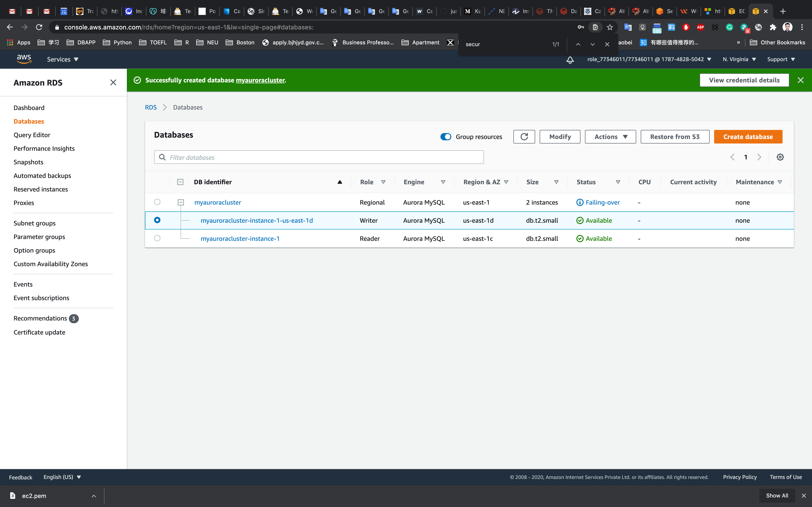Image resolution: width=812 pixels, height=507 pixels.
Task: Go to Snapshots in the sidebar
Action: (28, 162)
